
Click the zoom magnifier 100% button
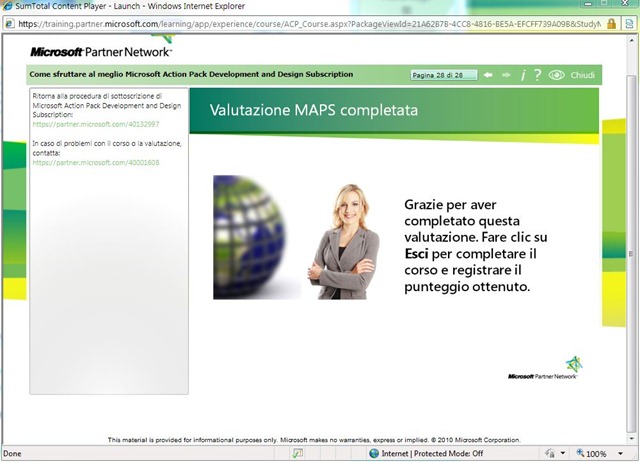[x=591, y=453]
